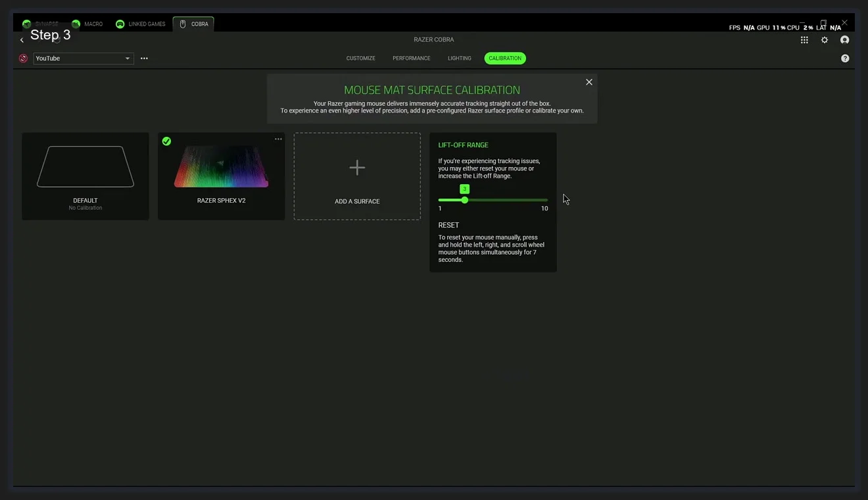Open the ellipsis options on Razer Sphex V2
868x500 pixels.
tap(278, 139)
